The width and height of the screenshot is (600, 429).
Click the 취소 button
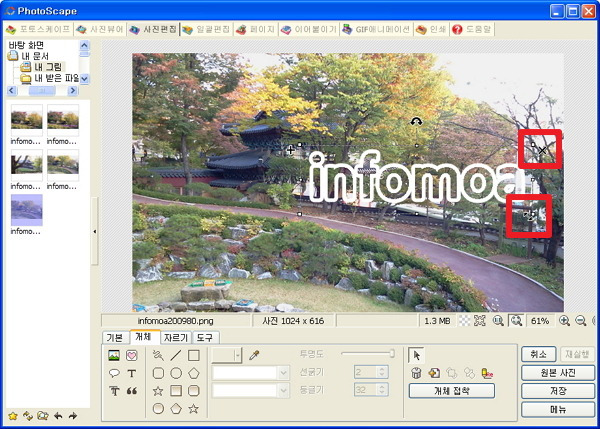[x=538, y=354]
